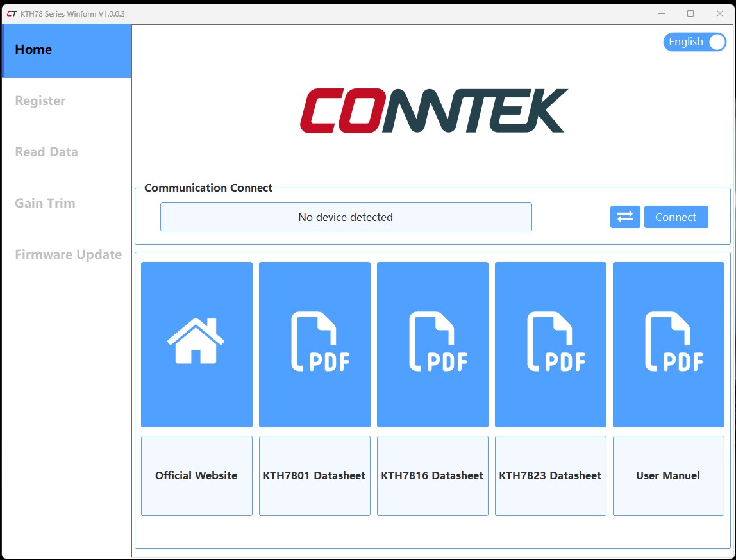This screenshot has width=736, height=560.
Task: Open the 'No device detected' device selector
Action: point(346,217)
